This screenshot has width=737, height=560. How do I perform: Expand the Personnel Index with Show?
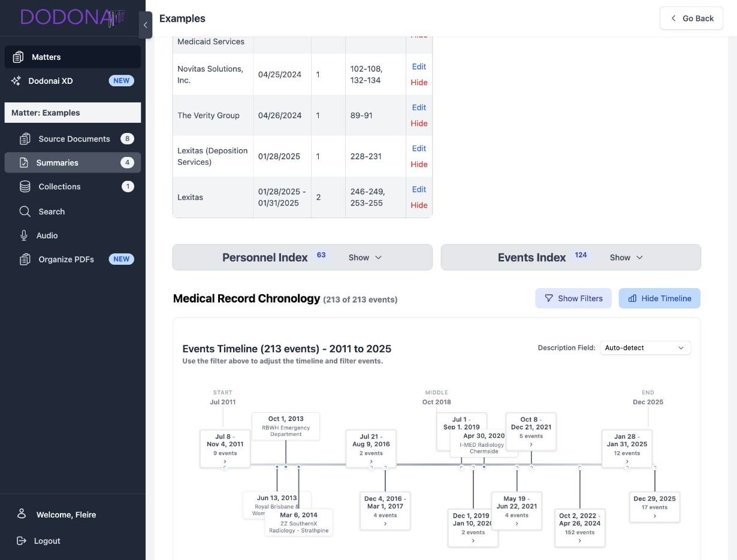pyautogui.click(x=365, y=258)
